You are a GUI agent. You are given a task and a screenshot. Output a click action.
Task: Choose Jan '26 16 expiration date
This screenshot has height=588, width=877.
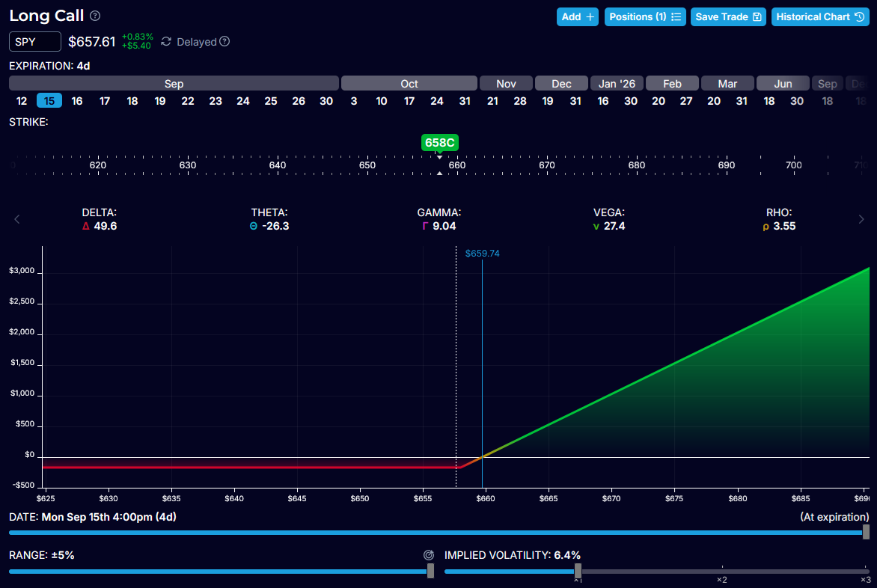(x=603, y=101)
